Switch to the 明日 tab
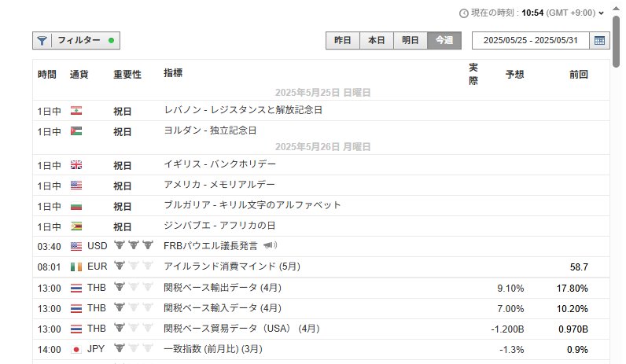Viewport: 626px width, 364px height. (x=411, y=41)
